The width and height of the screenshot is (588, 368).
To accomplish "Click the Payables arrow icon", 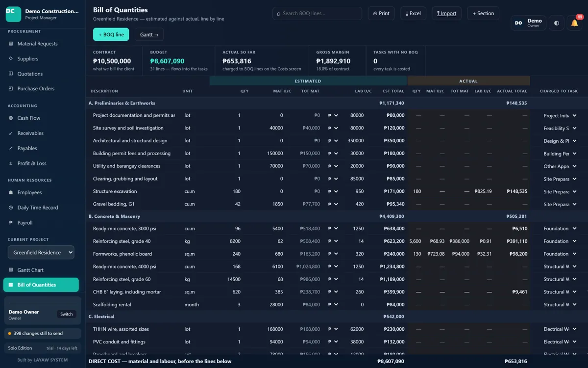I will [x=11, y=148].
